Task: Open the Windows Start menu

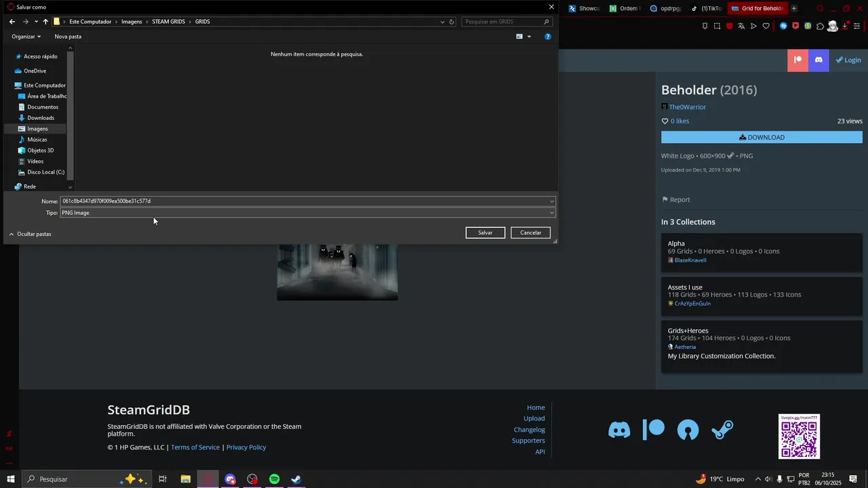Action: (11, 479)
